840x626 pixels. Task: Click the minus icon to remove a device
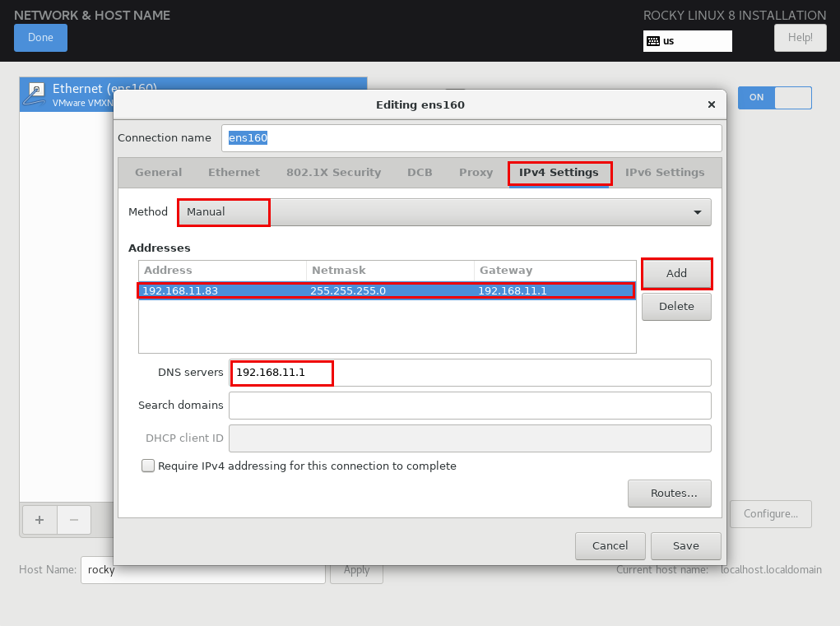74,519
